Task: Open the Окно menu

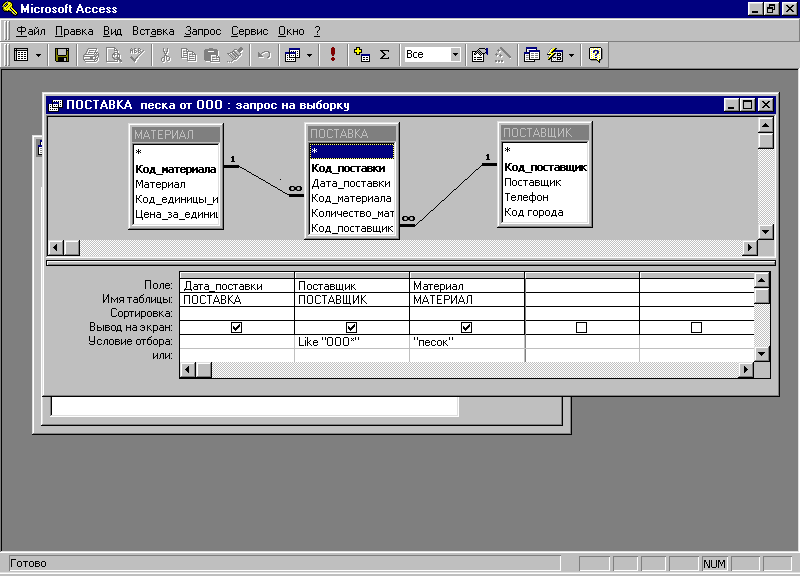Action: [291, 31]
